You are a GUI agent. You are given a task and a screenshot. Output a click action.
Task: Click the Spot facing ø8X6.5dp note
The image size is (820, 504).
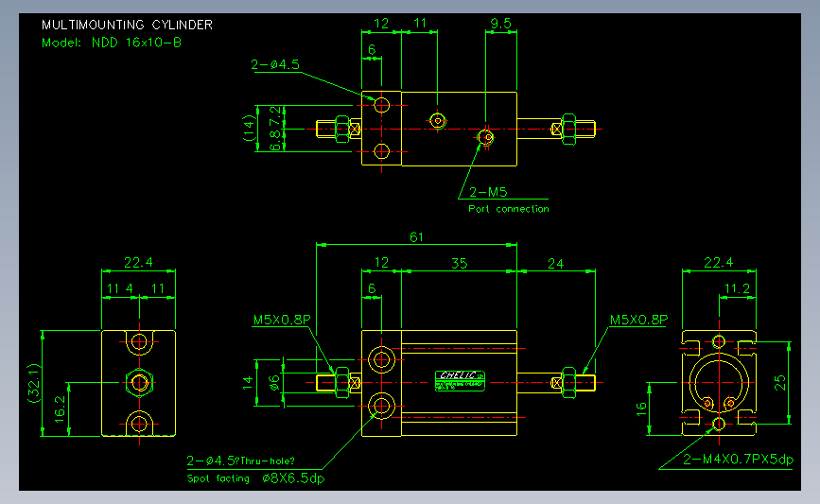coord(255,478)
